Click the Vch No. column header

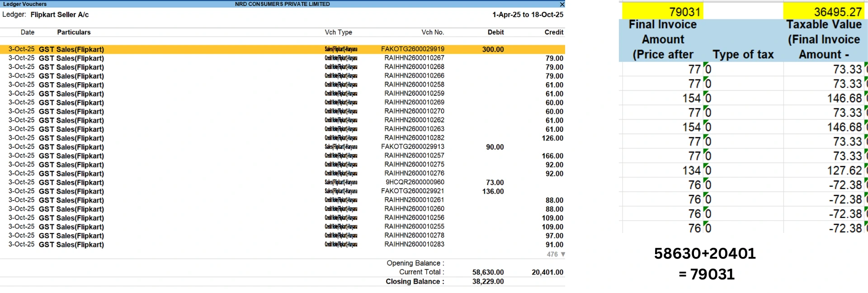433,33
